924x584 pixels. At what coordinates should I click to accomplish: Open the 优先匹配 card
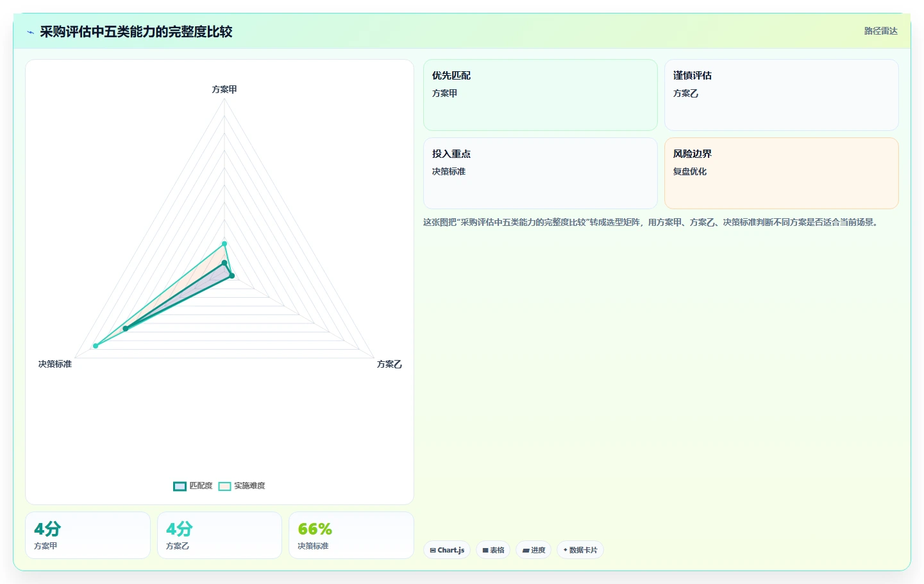pyautogui.click(x=540, y=95)
